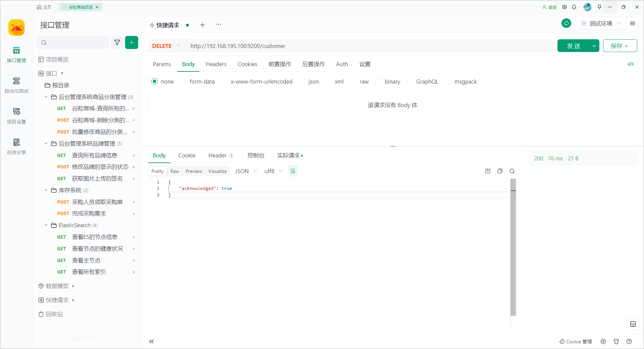Toggle word wrap in response viewer

click(292, 171)
